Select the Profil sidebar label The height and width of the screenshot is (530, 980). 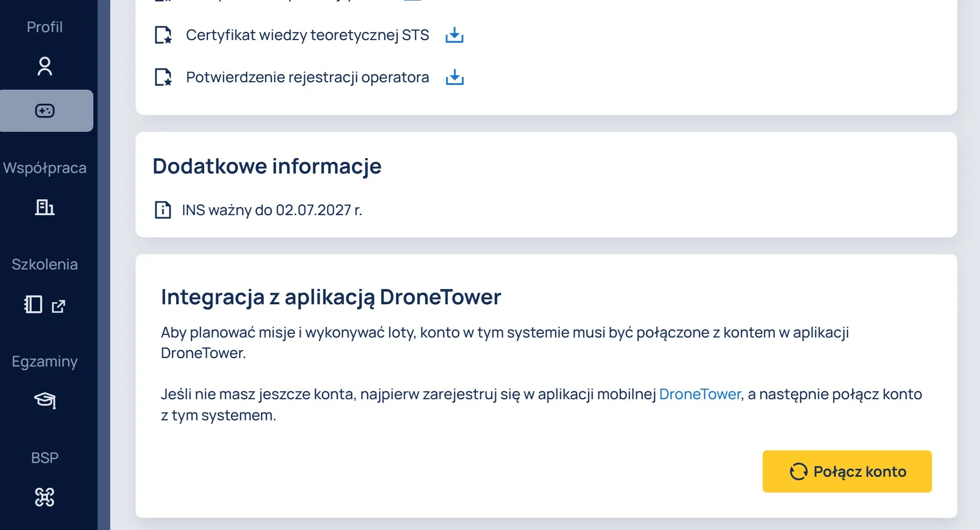pos(45,27)
